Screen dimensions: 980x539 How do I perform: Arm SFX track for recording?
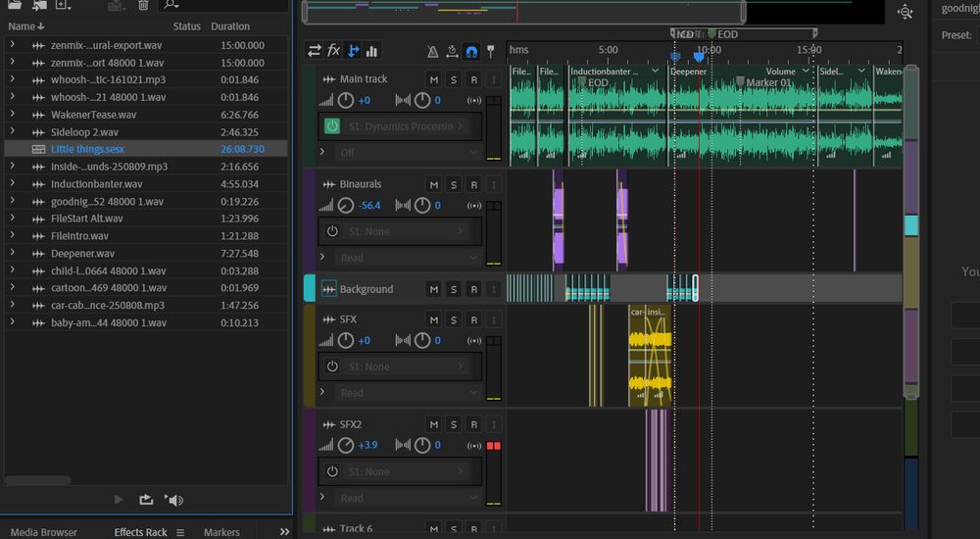click(x=473, y=319)
